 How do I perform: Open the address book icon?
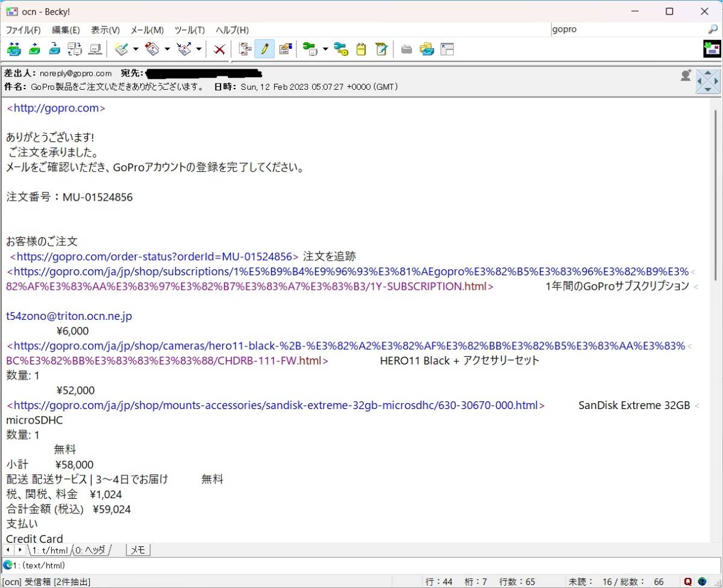click(284, 49)
